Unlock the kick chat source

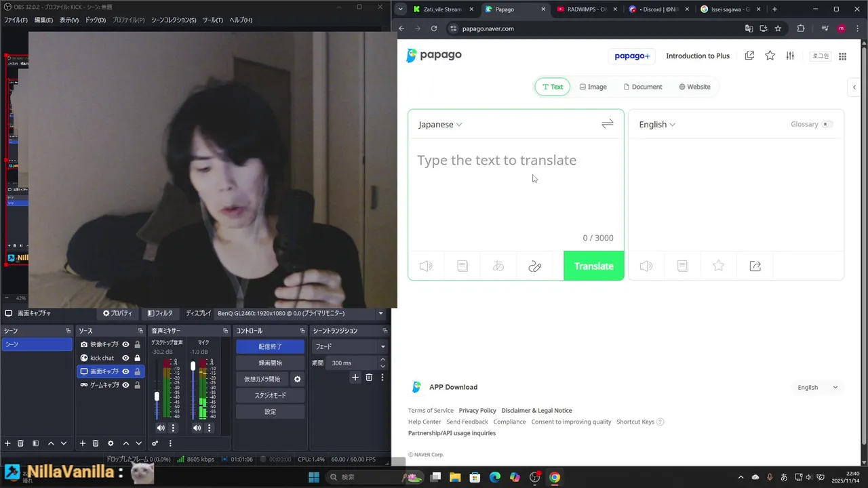click(x=137, y=358)
